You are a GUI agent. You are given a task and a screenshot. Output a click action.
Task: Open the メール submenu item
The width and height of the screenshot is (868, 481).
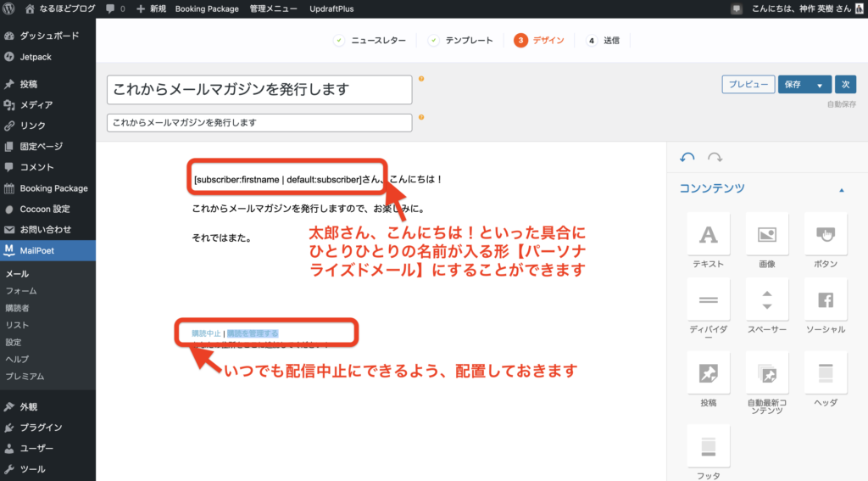pos(17,274)
